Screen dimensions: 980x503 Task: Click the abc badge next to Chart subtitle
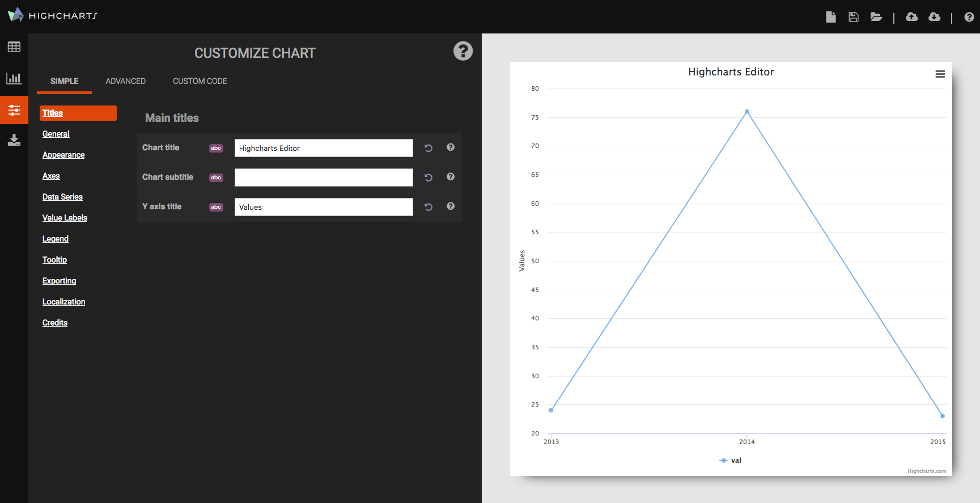coord(216,177)
